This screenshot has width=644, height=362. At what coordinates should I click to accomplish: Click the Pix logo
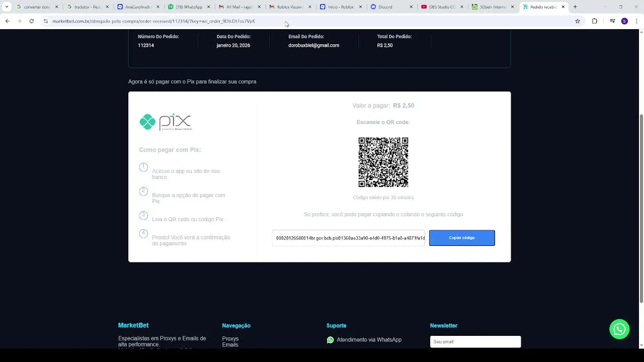166,122
